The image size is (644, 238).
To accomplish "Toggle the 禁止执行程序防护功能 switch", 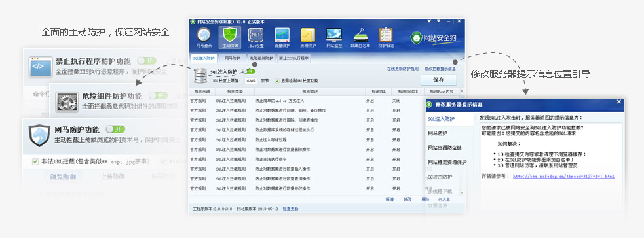I will coord(147,61).
